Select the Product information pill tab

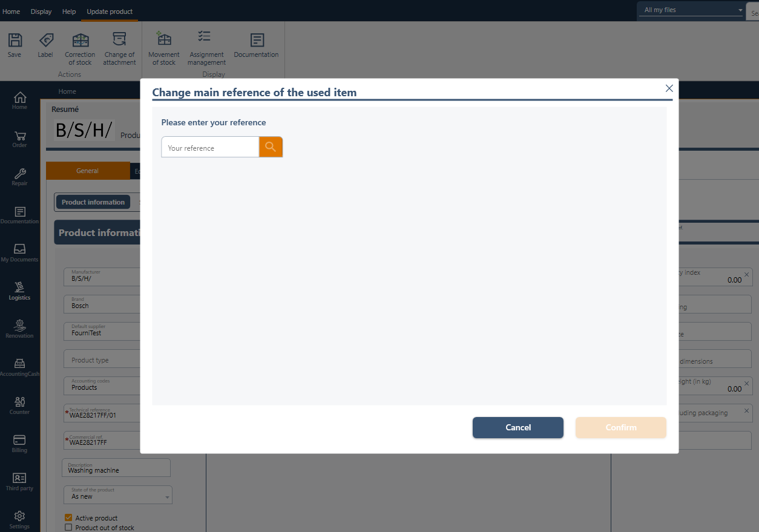coord(93,202)
